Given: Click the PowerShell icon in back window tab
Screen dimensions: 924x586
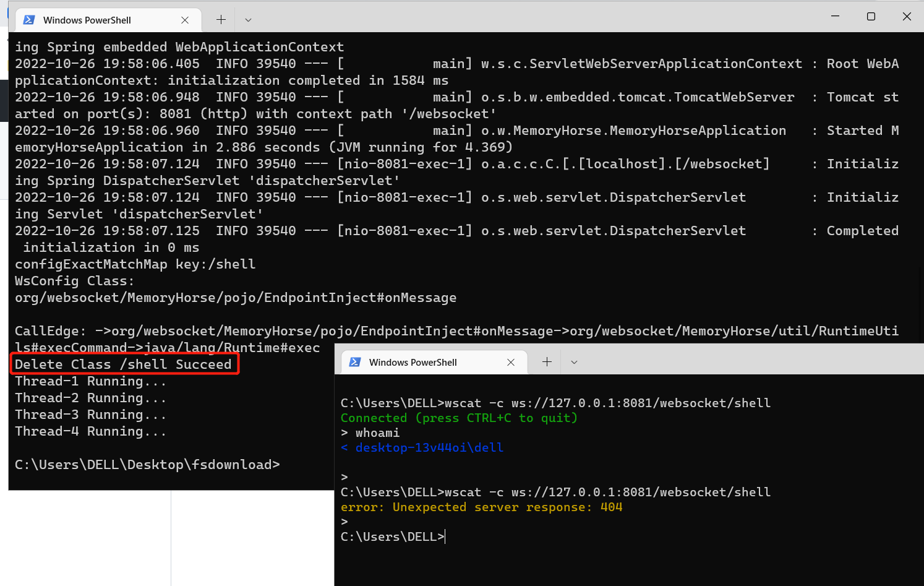Looking at the screenshot, I should point(29,20).
